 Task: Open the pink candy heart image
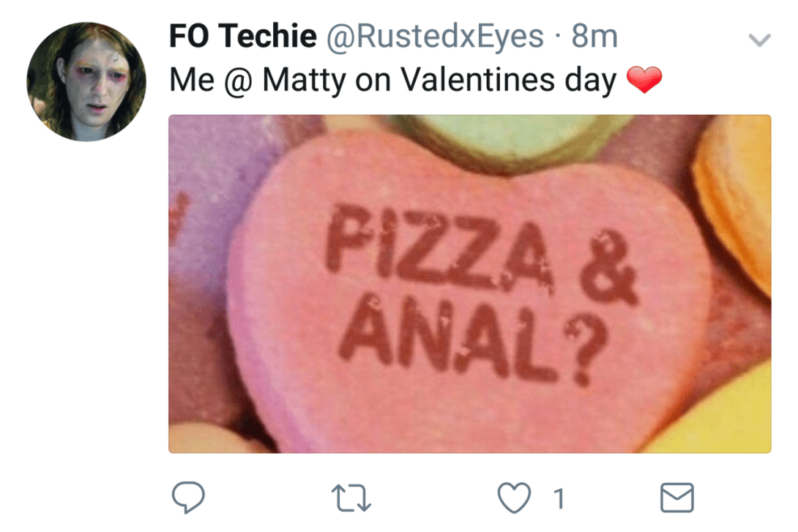tap(469, 307)
